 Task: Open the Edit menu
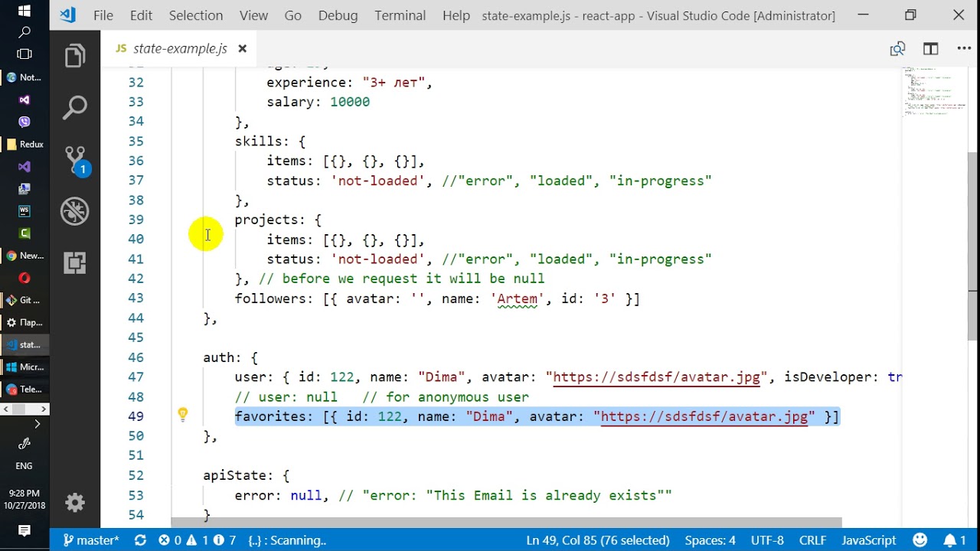click(x=141, y=15)
